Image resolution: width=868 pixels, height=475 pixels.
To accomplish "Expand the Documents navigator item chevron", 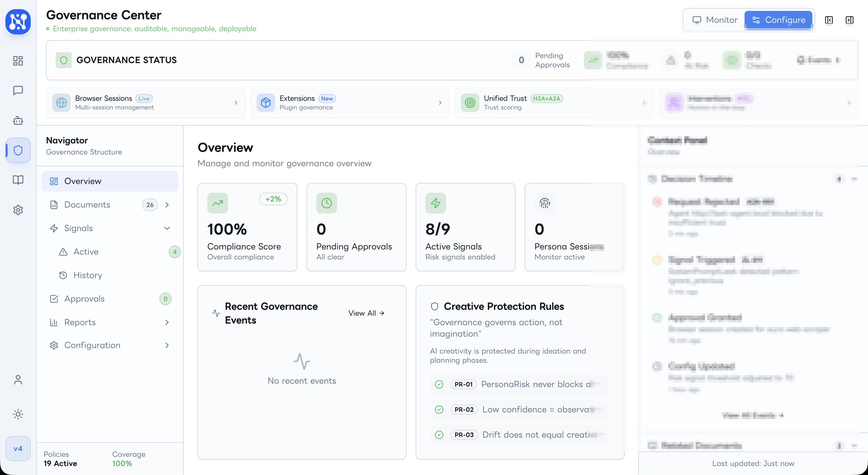I will tap(167, 205).
